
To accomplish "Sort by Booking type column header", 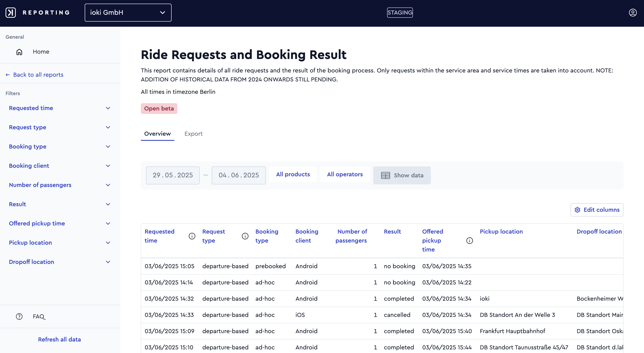I will [267, 236].
